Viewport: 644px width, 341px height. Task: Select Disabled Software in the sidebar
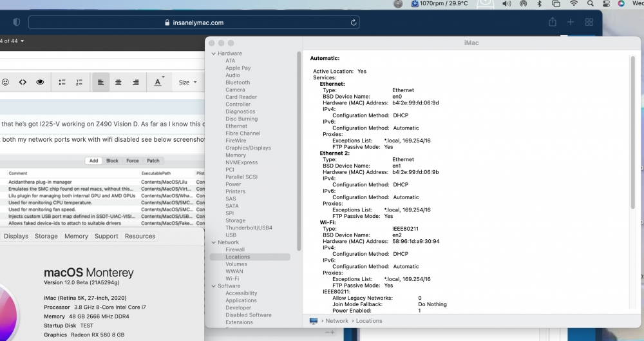click(249, 315)
